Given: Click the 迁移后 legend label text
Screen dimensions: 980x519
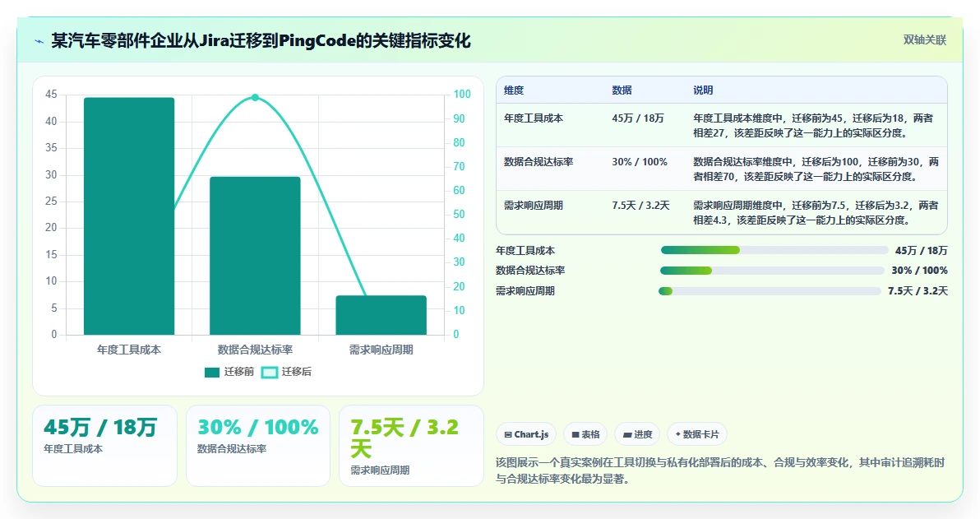Looking at the screenshot, I should [x=296, y=372].
